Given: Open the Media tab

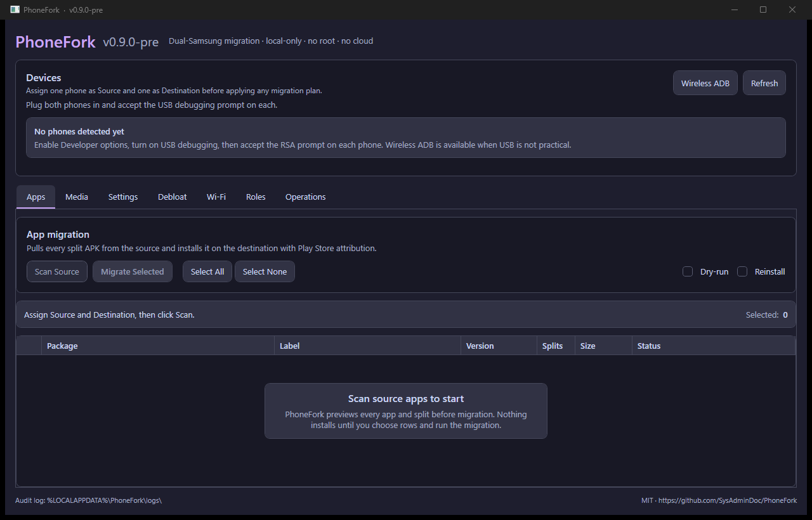Looking at the screenshot, I should 77,197.
